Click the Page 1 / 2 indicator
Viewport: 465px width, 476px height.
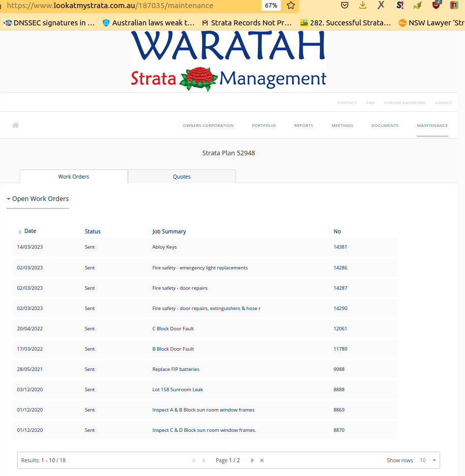coord(228,460)
